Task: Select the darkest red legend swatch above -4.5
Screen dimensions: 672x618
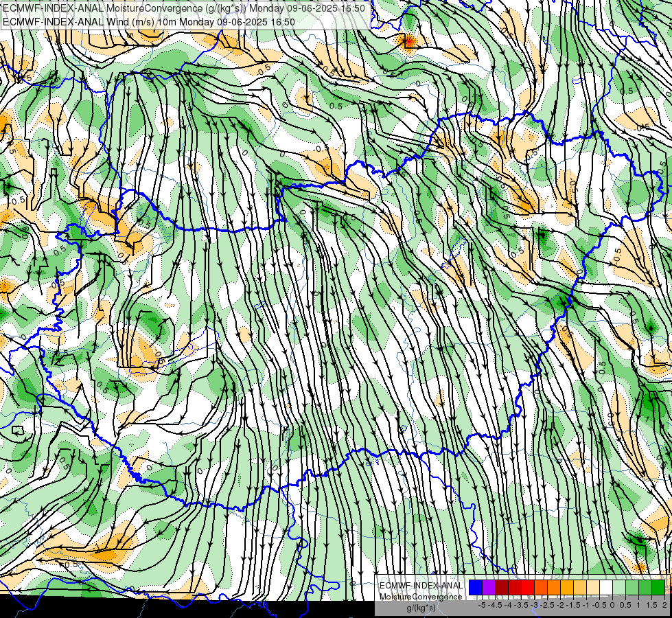Action: [x=502, y=587]
